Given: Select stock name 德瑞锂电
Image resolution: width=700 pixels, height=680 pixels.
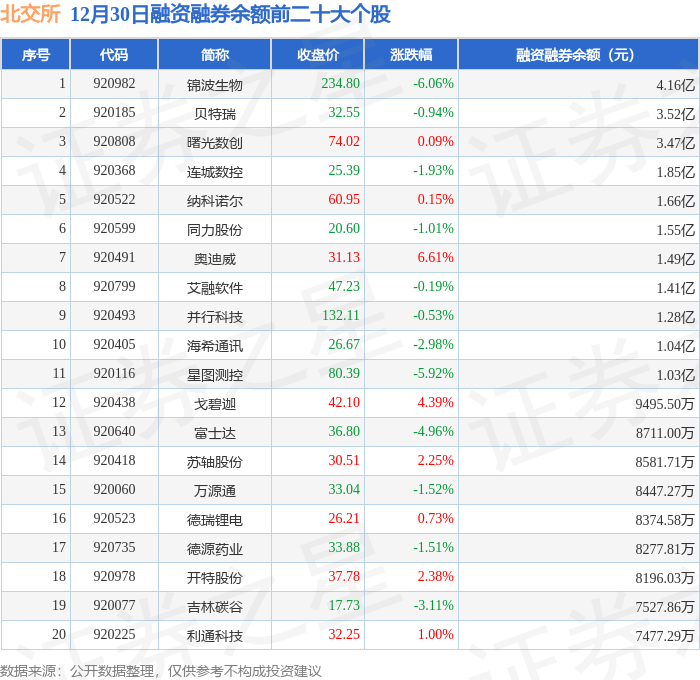Looking at the screenshot, I should [215, 520].
